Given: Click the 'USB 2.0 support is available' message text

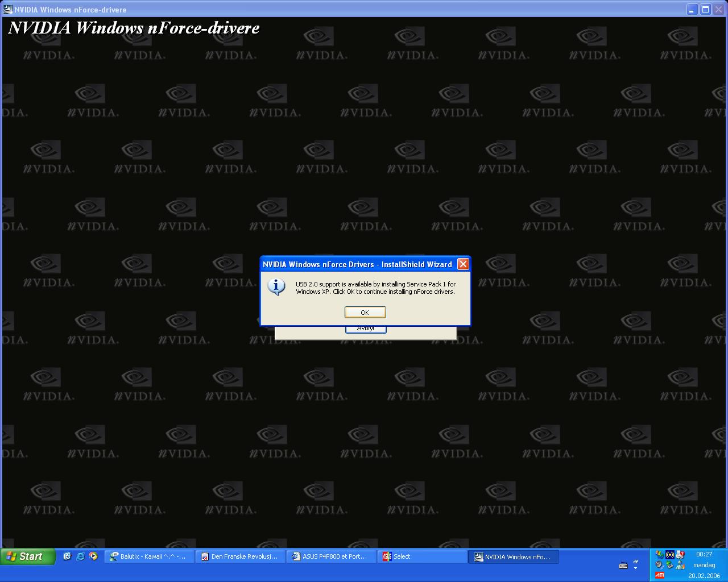Looking at the screenshot, I should pos(375,288).
